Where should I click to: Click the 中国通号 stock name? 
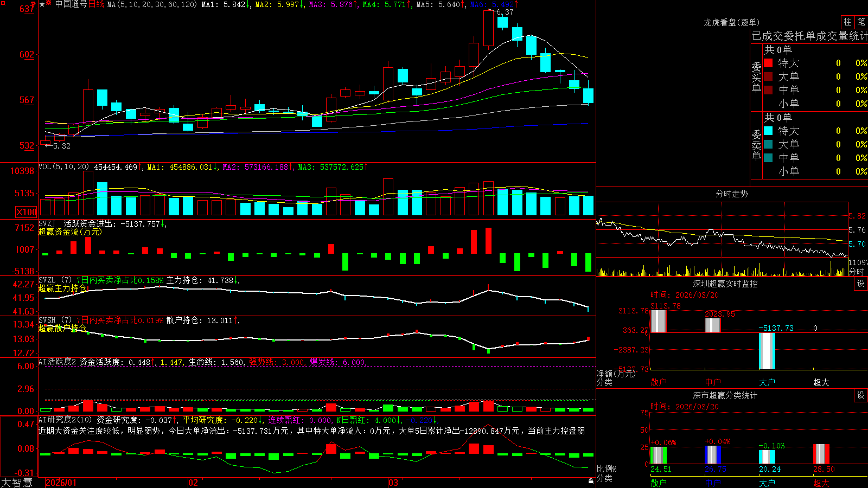pos(71,4)
